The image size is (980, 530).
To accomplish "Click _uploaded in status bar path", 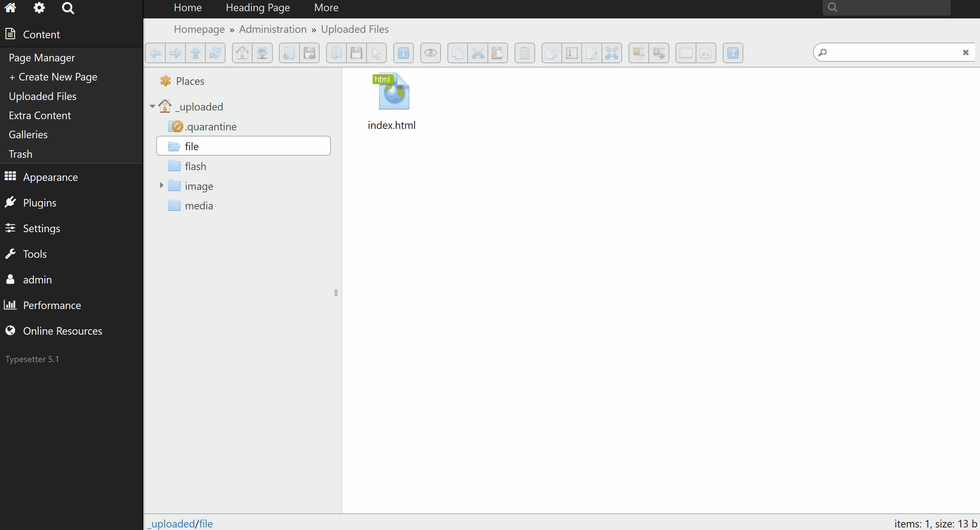I will [x=171, y=524].
